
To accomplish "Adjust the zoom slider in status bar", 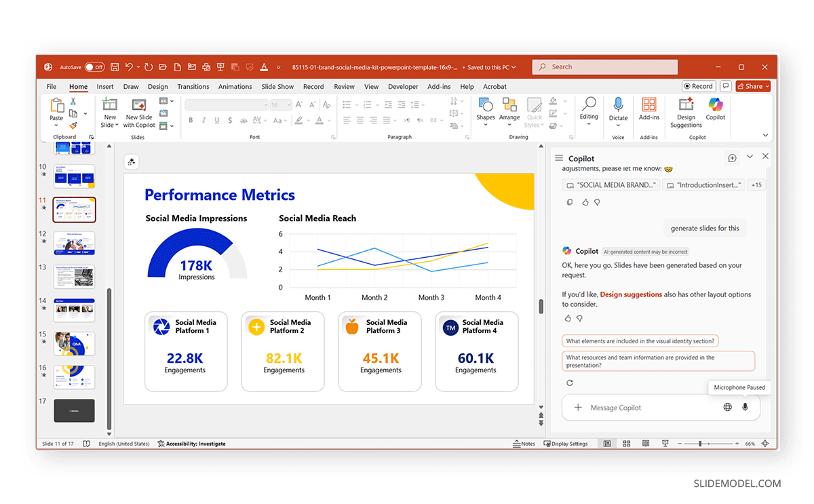I will click(701, 444).
